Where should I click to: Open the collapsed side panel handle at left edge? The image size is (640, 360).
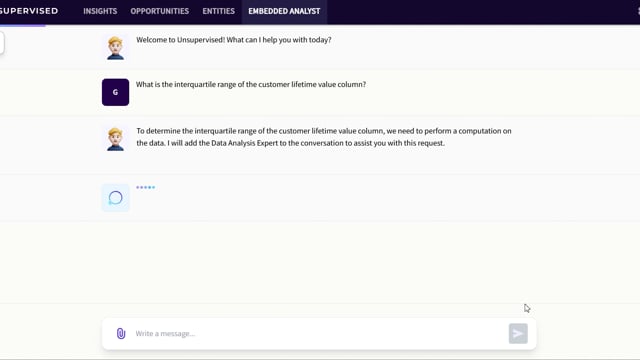click(2, 42)
